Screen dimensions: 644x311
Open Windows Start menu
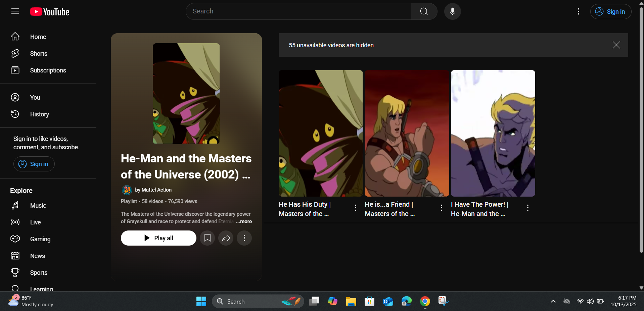point(201,301)
